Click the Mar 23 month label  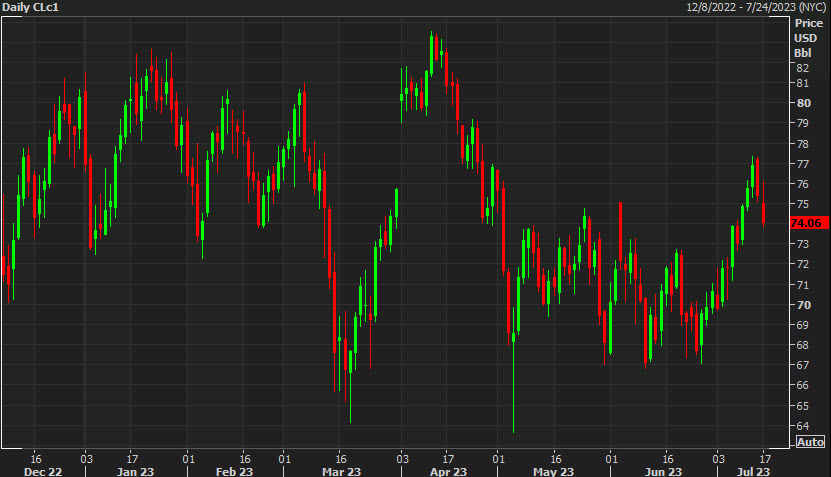[341, 472]
